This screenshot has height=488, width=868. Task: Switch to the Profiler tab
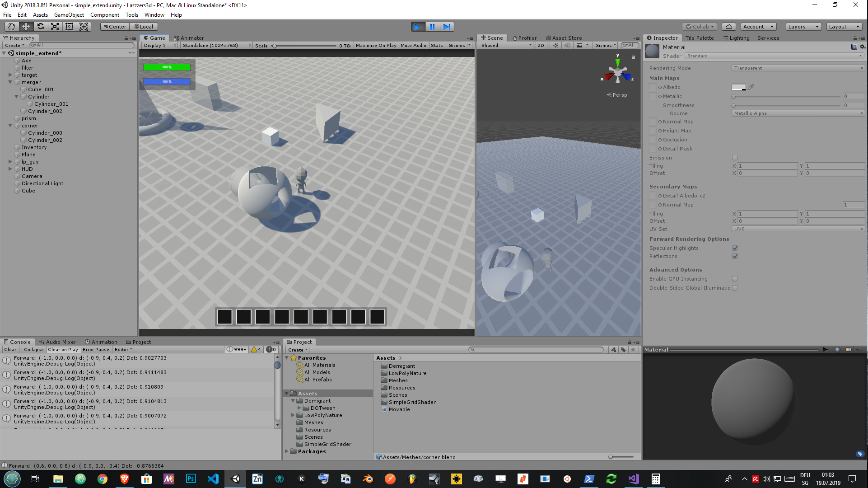(525, 38)
